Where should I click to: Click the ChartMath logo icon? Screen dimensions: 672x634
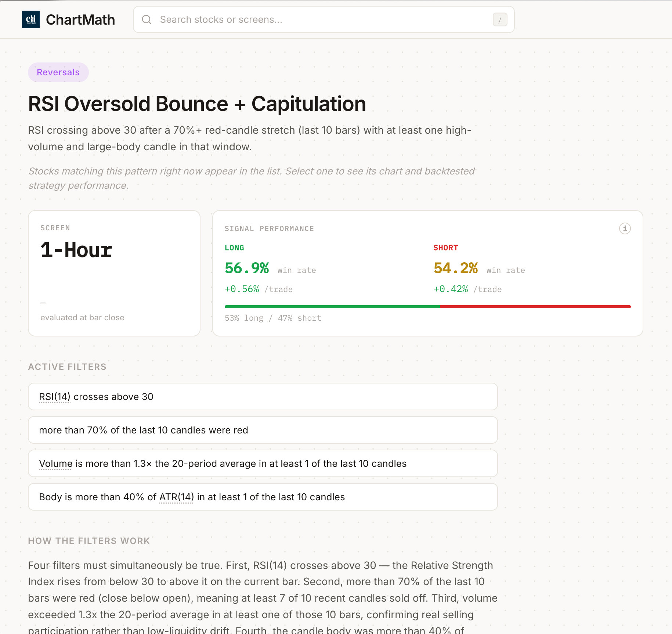point(31,19)
